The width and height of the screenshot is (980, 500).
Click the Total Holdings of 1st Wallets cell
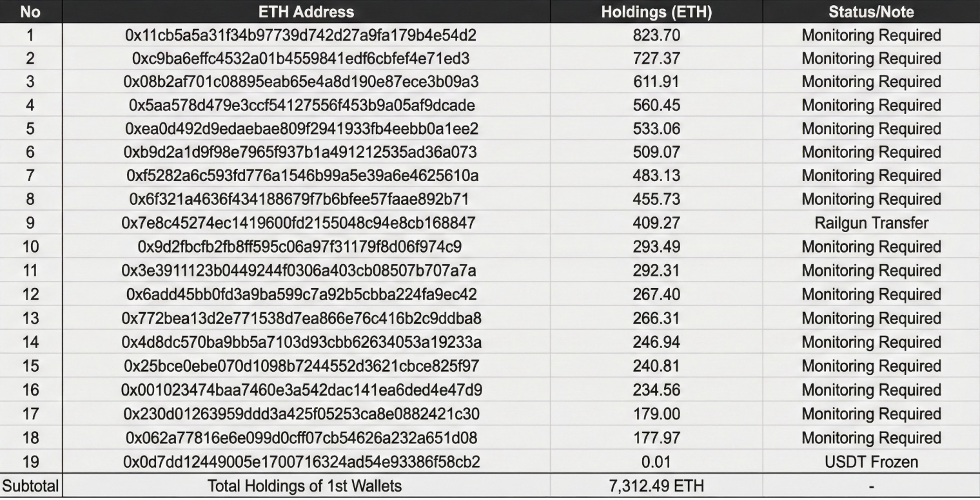tap(304, 486)
